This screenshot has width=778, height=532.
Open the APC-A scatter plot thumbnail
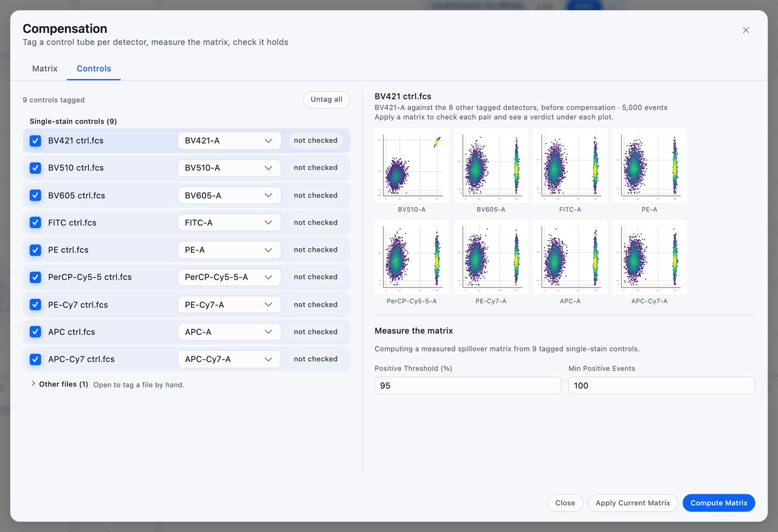[x=570, y=257]
